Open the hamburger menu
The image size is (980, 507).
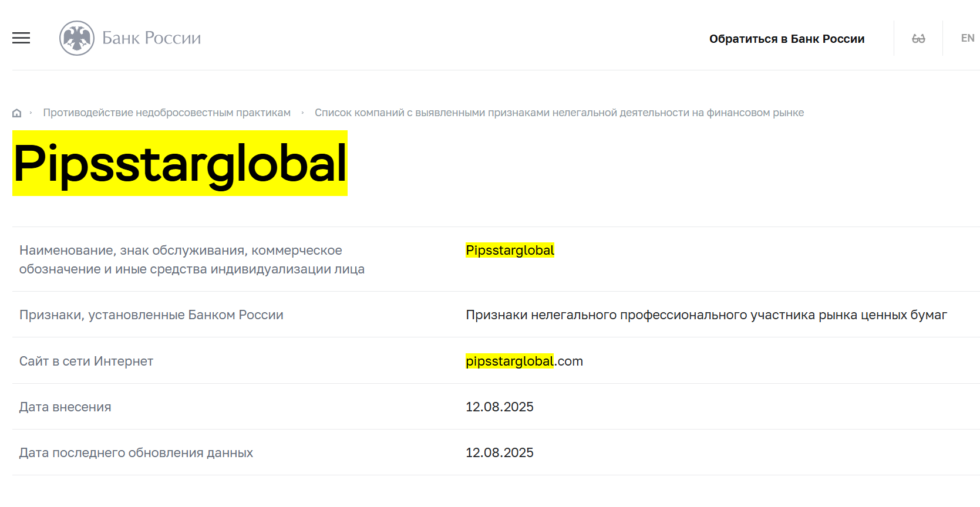21,38
